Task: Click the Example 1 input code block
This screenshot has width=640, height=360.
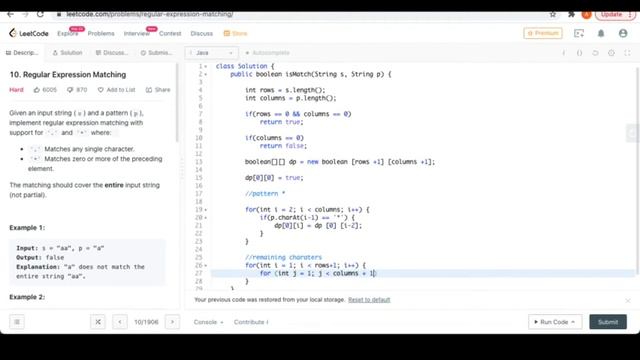Action: click(87, 262)
